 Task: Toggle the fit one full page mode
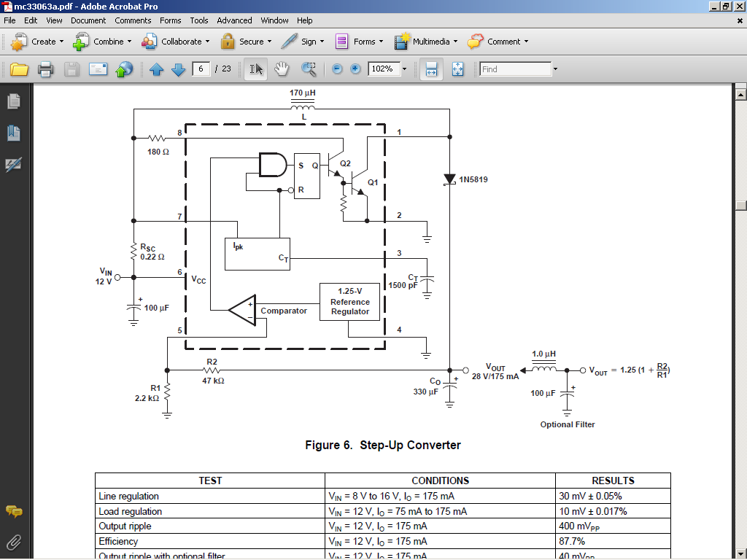457,69
